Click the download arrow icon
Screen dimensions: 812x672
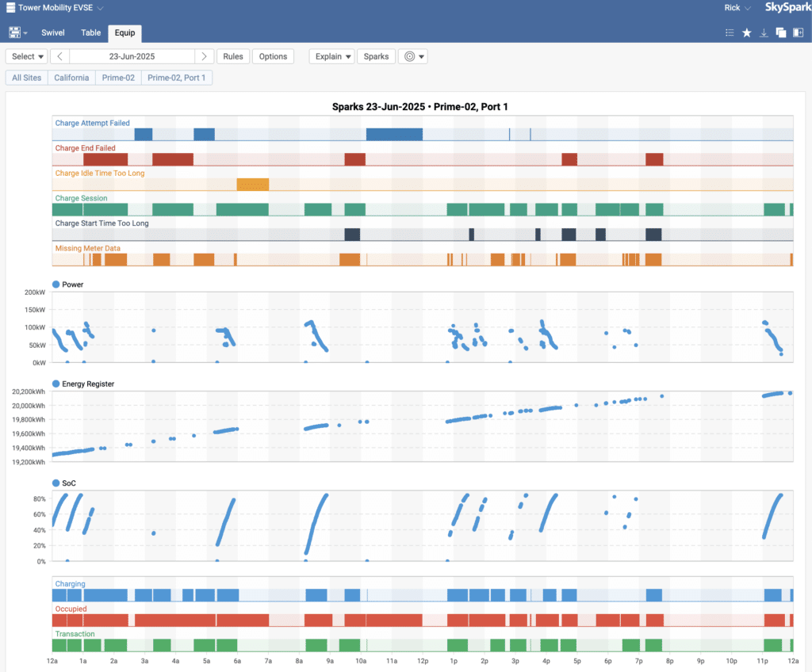click(764, 32)
